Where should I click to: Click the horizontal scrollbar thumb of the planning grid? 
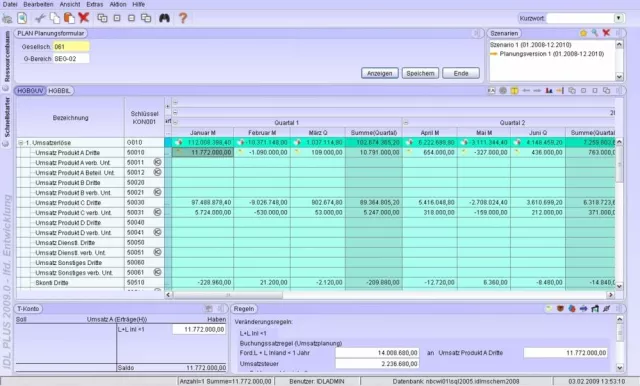tap(228, 295)
